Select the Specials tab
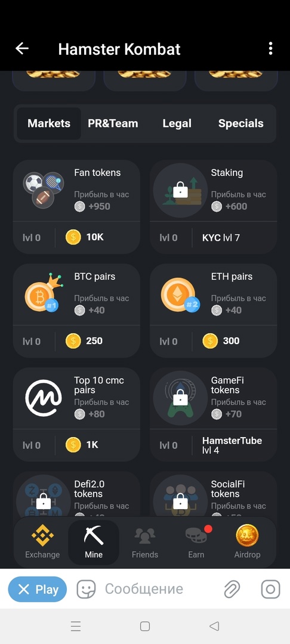 pyautogui.click(x=240, y=123)
